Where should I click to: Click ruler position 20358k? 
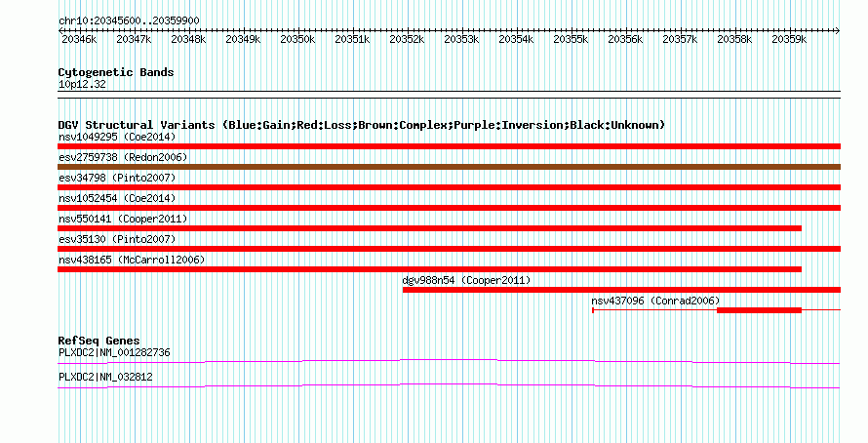coord(734,39)
